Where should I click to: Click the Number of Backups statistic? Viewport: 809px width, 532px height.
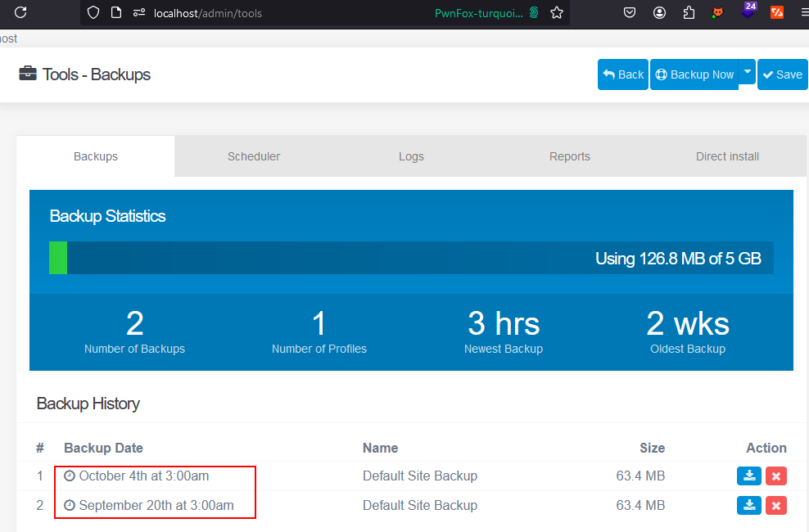[x=134, y=331]
